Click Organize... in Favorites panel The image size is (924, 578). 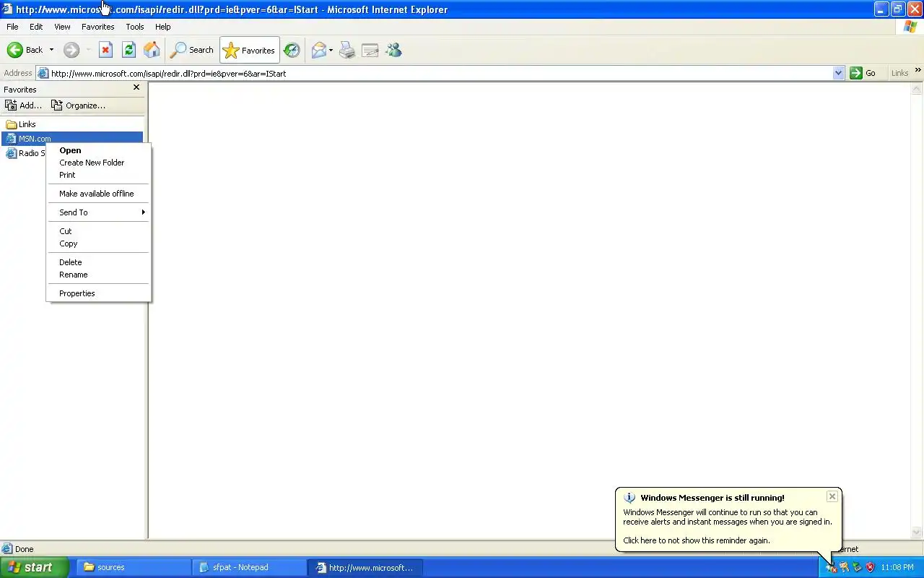click(x=78, y=105)
